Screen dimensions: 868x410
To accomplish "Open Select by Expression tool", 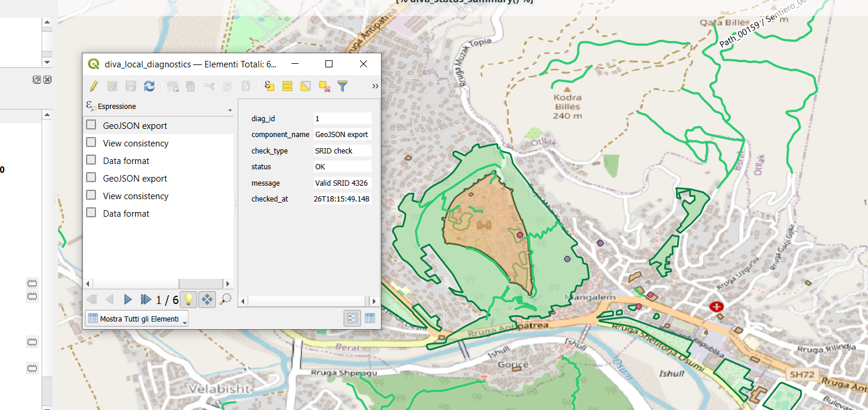I will pos(269,87).
